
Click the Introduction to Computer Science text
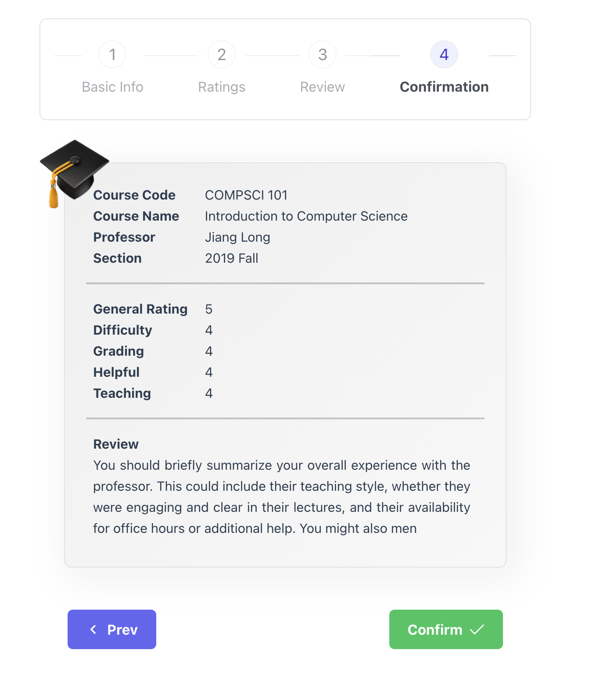[306, 216]
